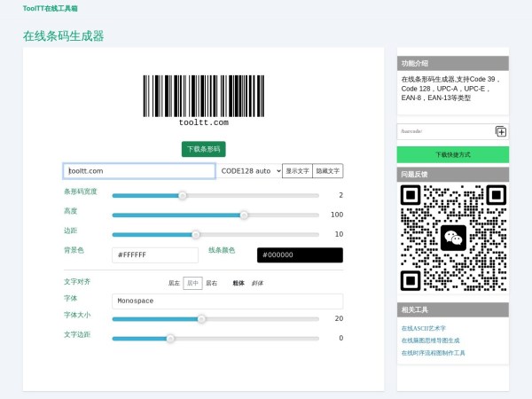The width and height of the screenshot is (532, 399).
Task: Click the add shortcut icon beside /barcode/
Action: point(501,131)
